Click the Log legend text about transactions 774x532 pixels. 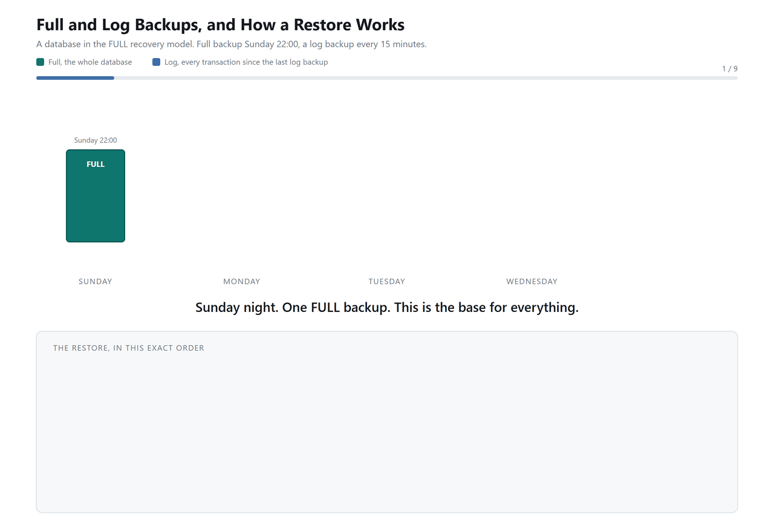click(x=246, y=62)
